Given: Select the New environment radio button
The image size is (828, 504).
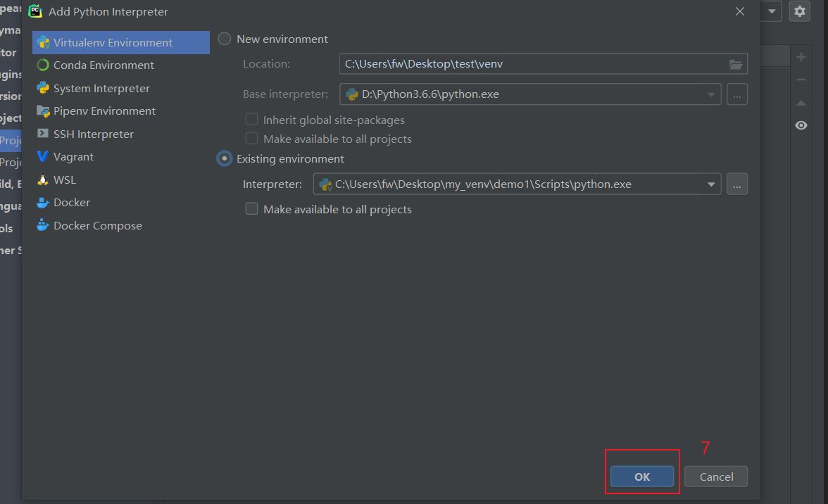Looking at the screenshot, I should (225, 39).
